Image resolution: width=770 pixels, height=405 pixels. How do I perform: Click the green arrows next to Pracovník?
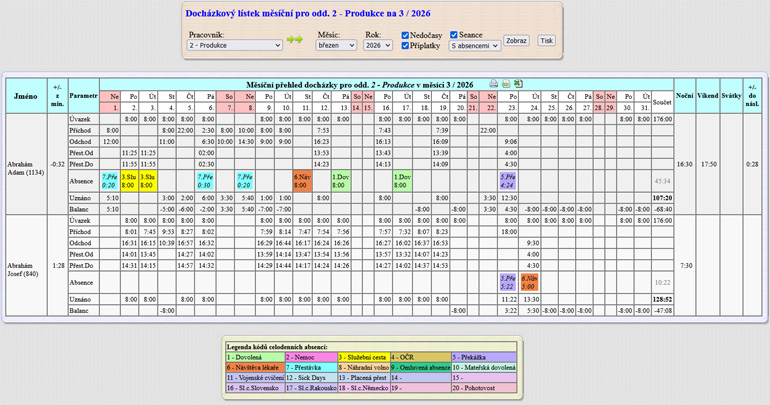tap(294, 40)
